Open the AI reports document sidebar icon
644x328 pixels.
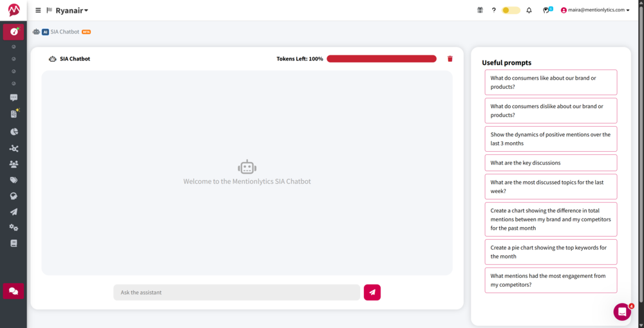14,114
